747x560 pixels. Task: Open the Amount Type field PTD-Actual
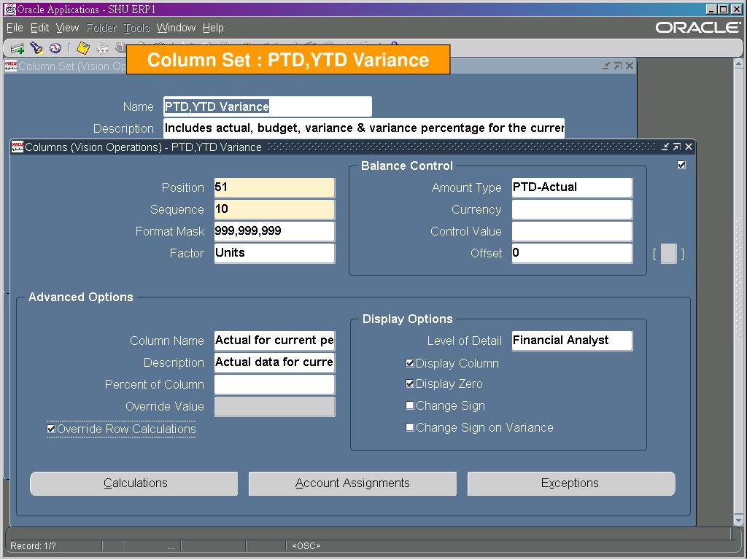point(572,187)
